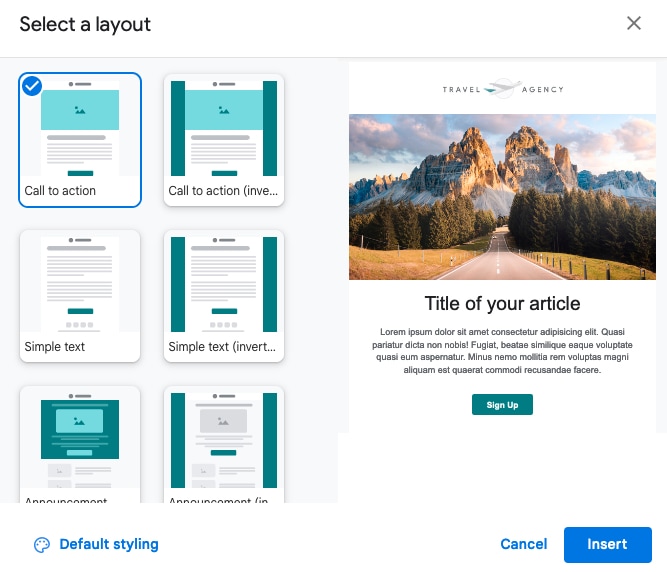This screenshot has height=572, width=667.
Task: Click the 'Simple text' label text
Action: 54,347
